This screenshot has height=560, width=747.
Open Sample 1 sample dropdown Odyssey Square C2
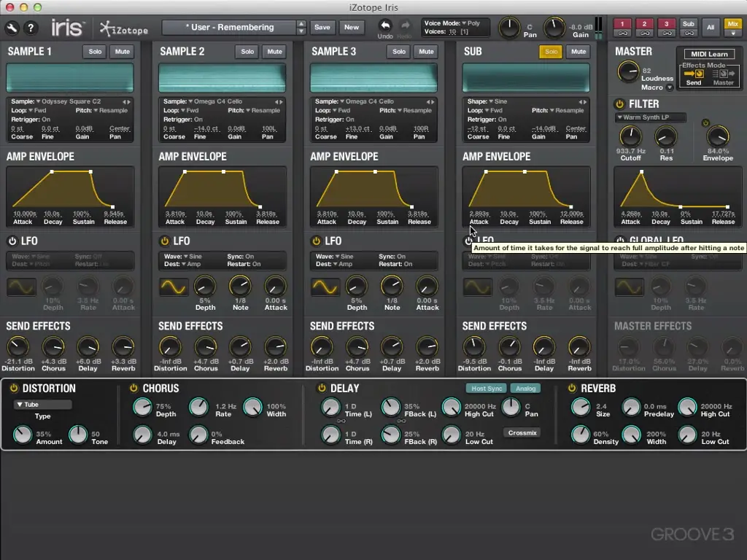[68, 101]
